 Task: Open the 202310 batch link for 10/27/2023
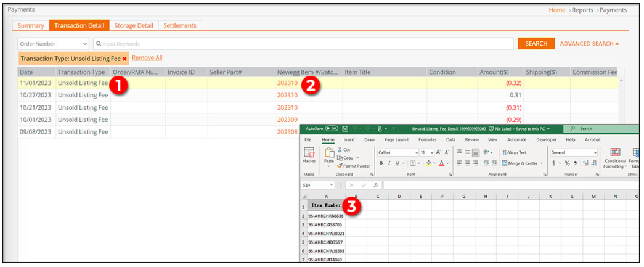[288, 96]
